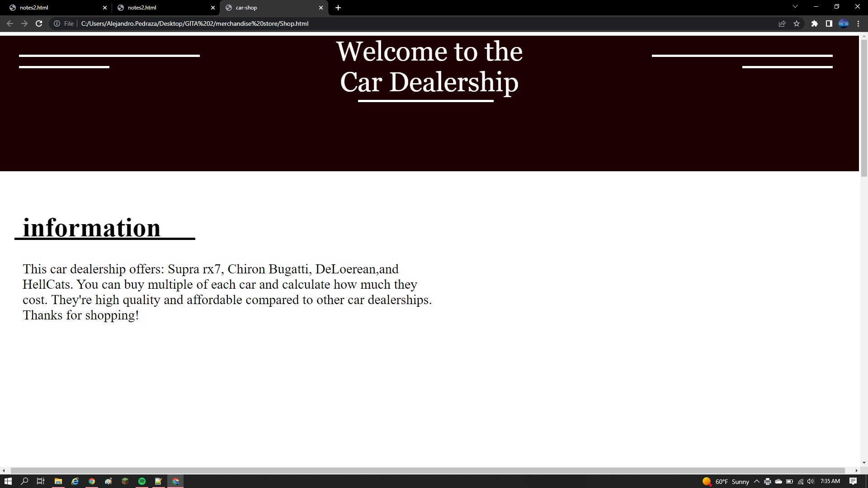Image resolution: width=868 pixels, height=488 pixels.
Task: Open Windows search from the taskbar
Action: [24, 481]
